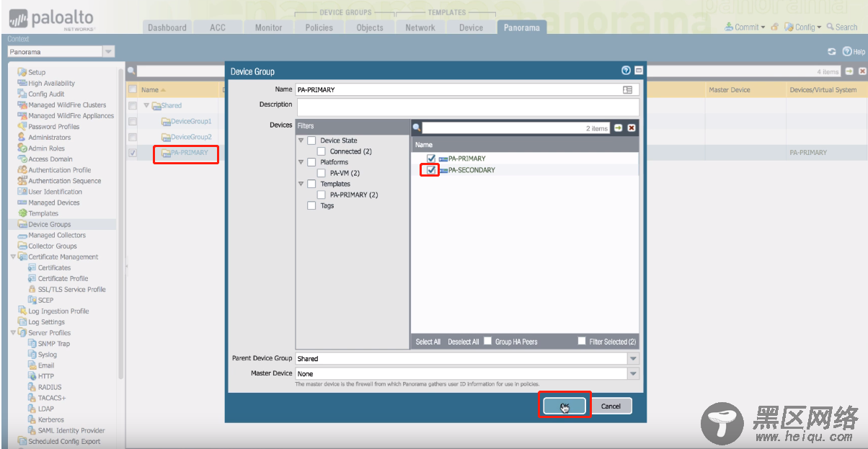
Task: Open Commit dropdown menu
Action: [745, 27]
